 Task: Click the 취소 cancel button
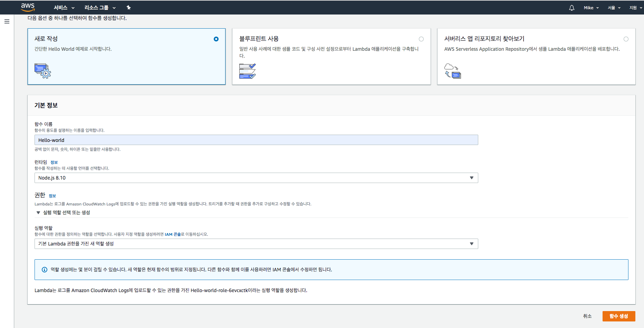(587, 316)
